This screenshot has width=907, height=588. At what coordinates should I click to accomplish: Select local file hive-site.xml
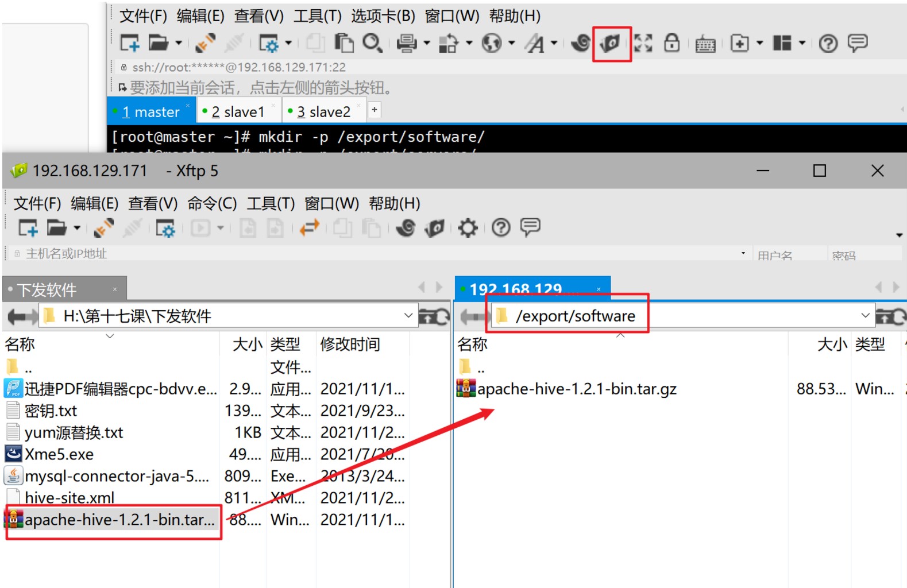pos(70,498)
